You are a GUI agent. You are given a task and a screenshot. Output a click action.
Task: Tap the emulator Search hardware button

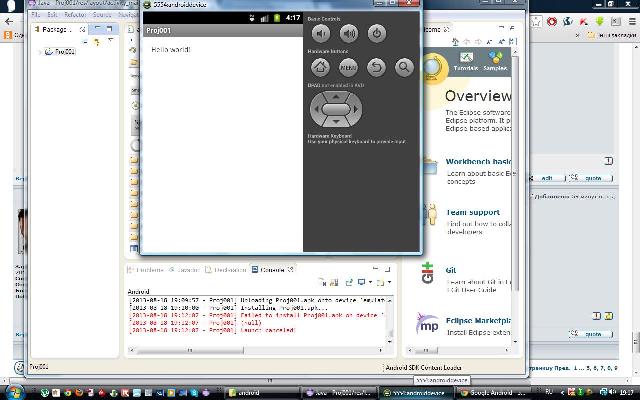coord(404,67)
